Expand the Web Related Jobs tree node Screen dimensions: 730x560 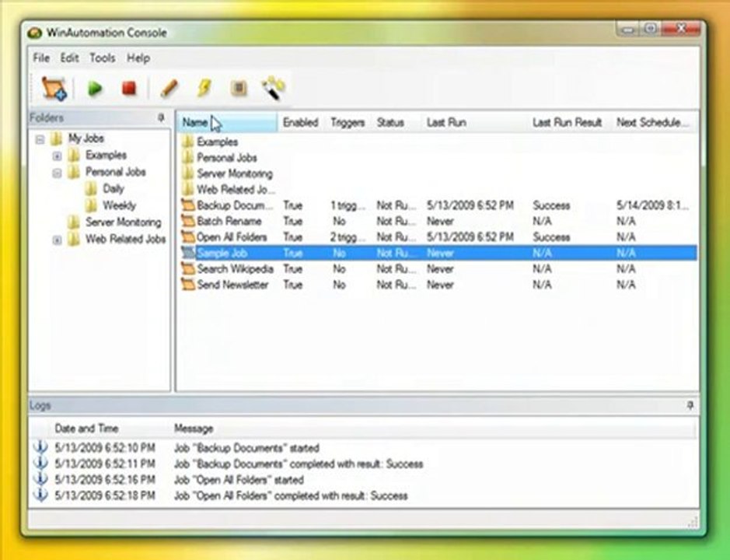(x=57, y=240)
